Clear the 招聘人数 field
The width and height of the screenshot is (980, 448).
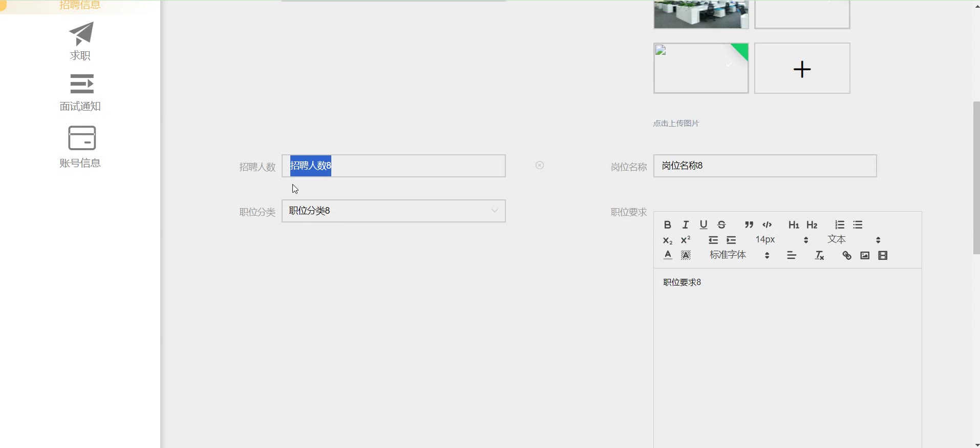pyautogui.click(x=540, y=165)
